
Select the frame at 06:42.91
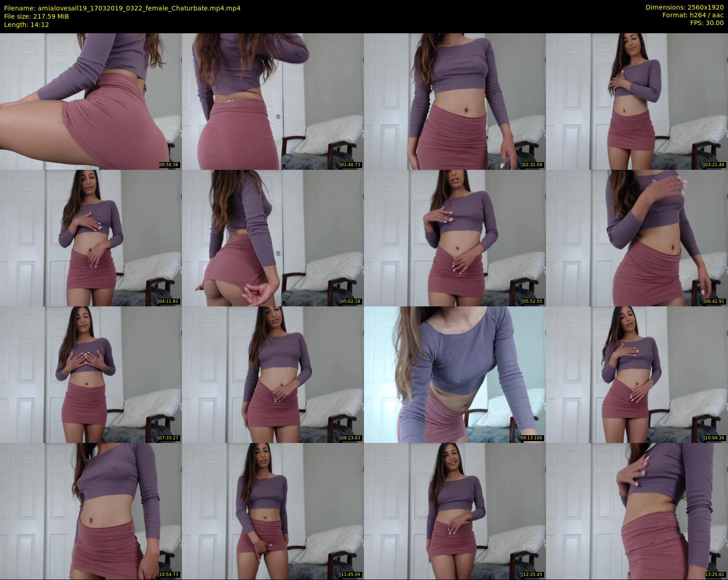(637, 238)
